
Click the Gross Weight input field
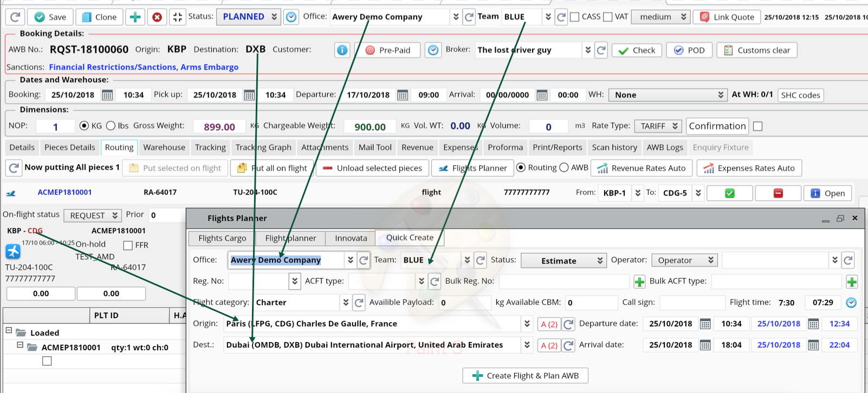[219, 127]
